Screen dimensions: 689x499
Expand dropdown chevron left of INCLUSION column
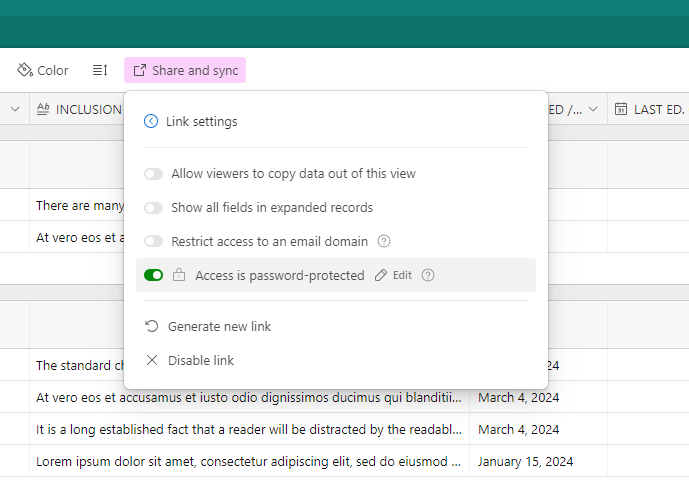point(15,109)
